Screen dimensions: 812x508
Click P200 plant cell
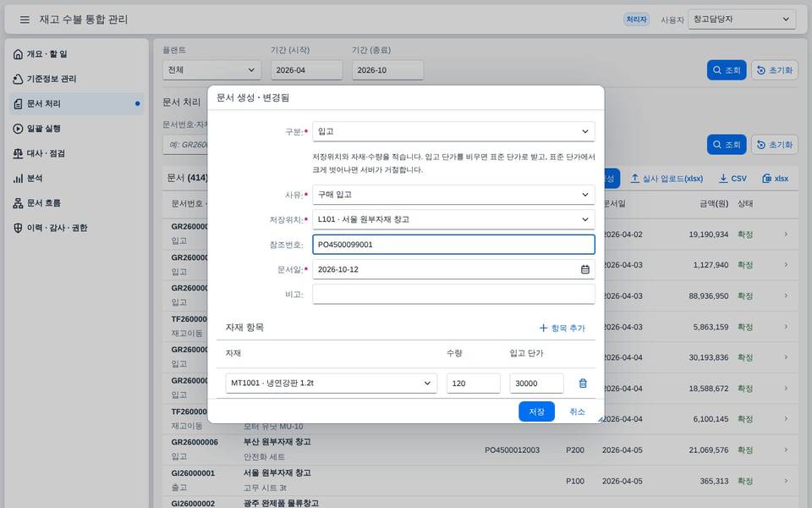[575, 450]
